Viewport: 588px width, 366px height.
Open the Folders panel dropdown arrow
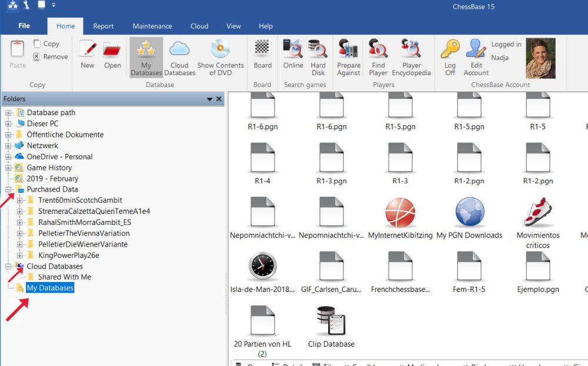tap(210, 99)
